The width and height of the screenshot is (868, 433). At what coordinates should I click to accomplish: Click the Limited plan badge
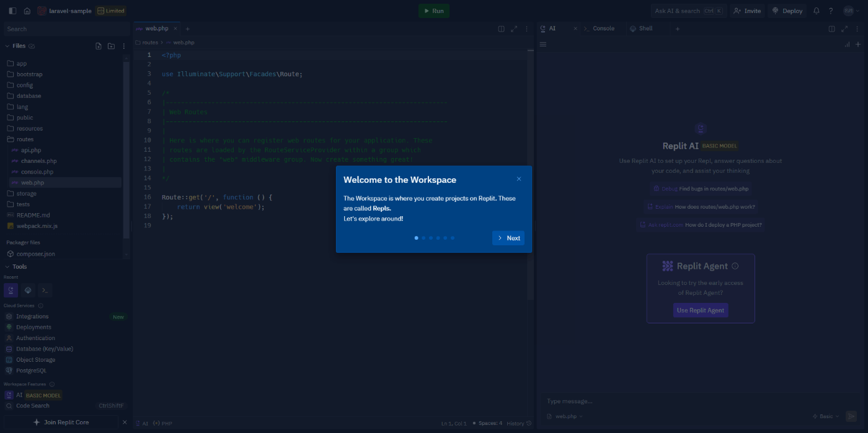coord(111,11)
